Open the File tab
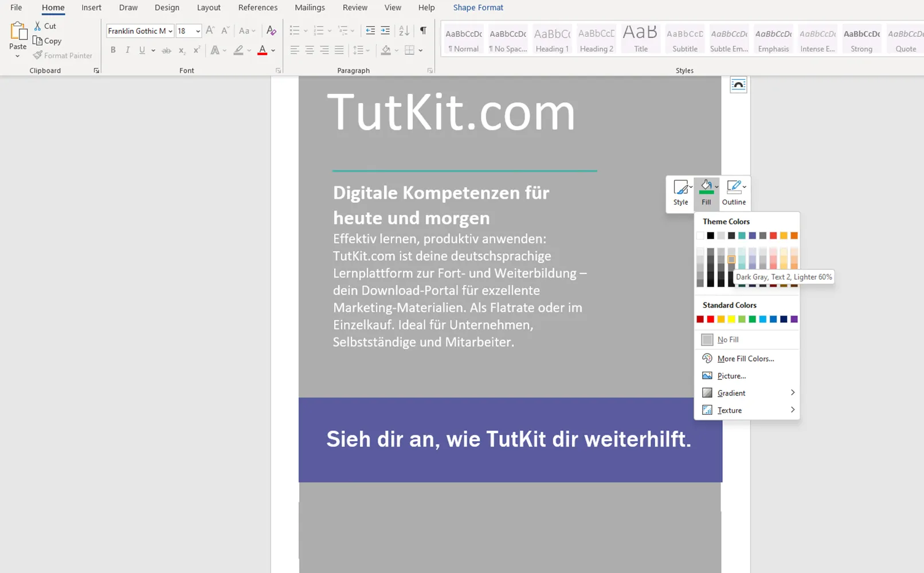The image size is (924, 573). tap(16, 7)
